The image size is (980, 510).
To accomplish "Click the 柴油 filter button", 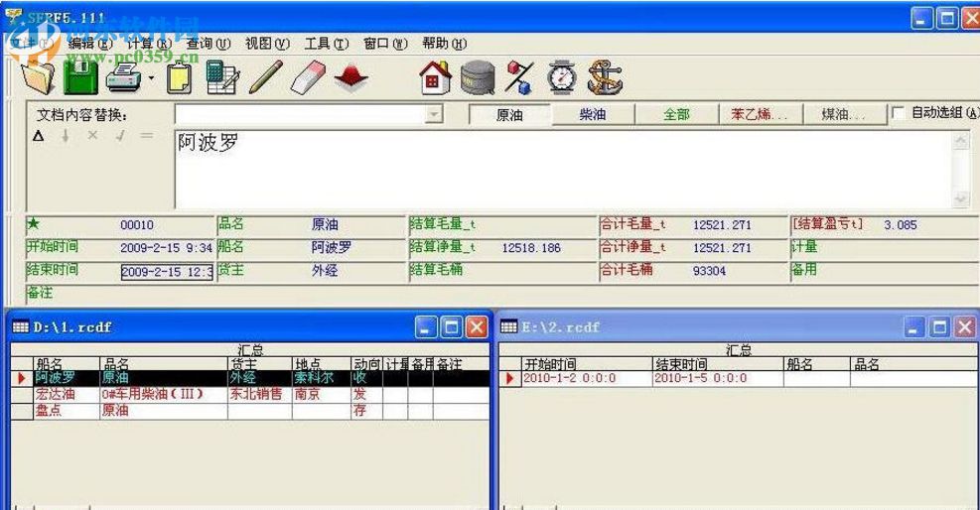I will coord(593,115).
